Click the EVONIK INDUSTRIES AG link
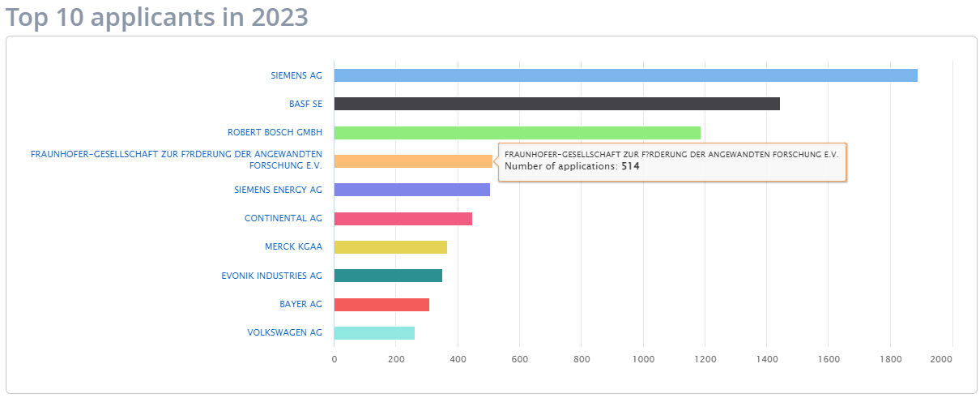 (x=271, y=276)
